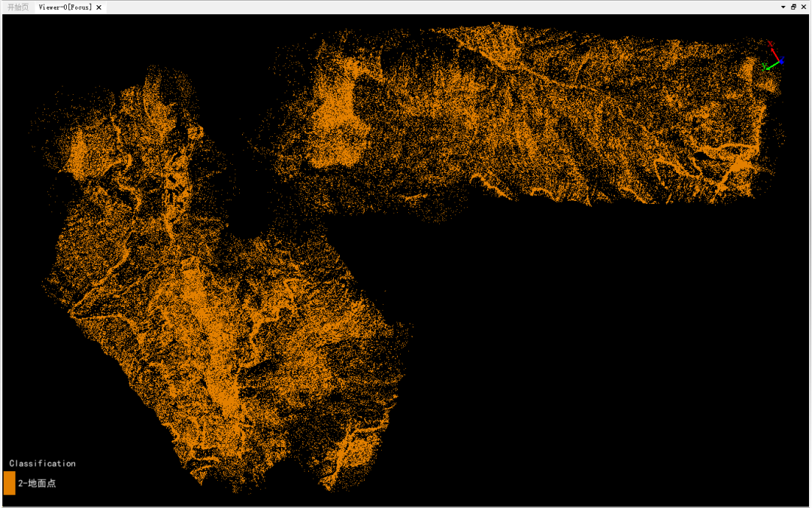Select the 2-地面点 legend label

[x=37, y=483]
